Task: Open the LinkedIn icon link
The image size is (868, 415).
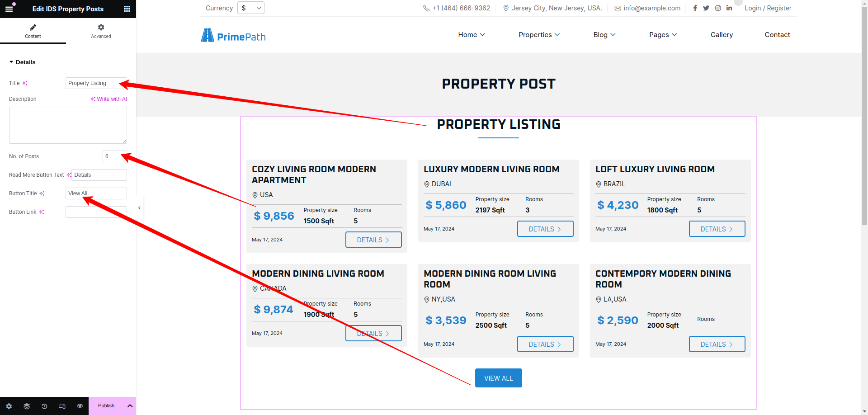Action: tap(729, 8)
